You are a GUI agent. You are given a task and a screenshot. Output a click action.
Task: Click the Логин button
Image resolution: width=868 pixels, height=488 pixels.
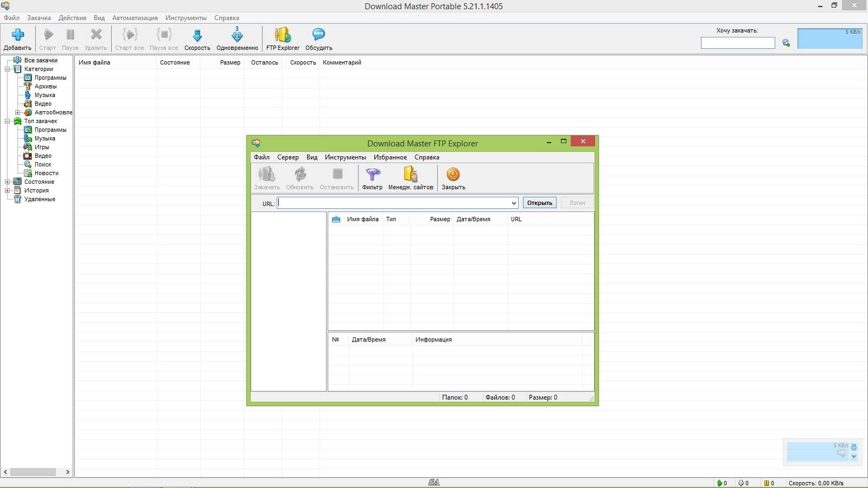coord(577,203)
